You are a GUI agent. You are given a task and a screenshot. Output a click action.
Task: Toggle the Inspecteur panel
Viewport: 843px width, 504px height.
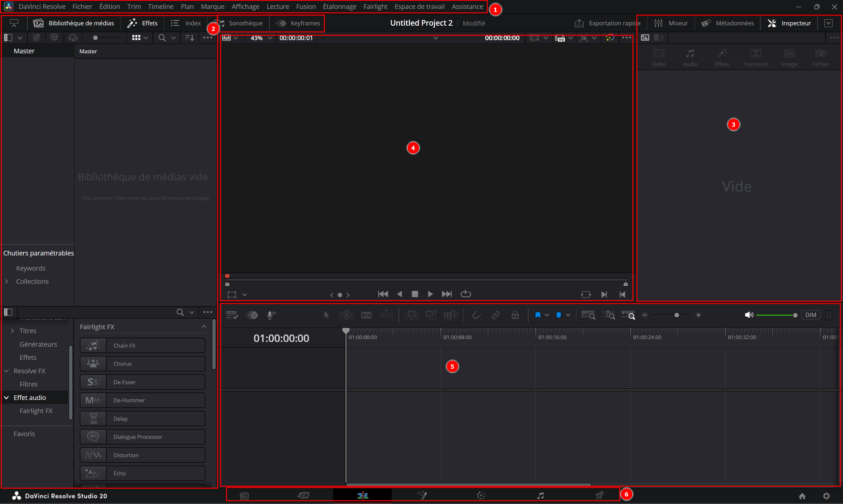point(789,23)
